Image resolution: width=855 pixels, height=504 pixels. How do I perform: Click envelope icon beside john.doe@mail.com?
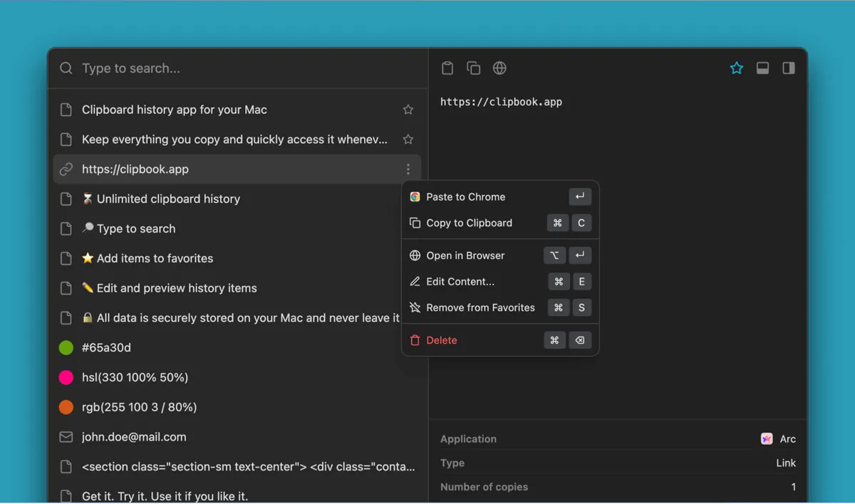66,437
